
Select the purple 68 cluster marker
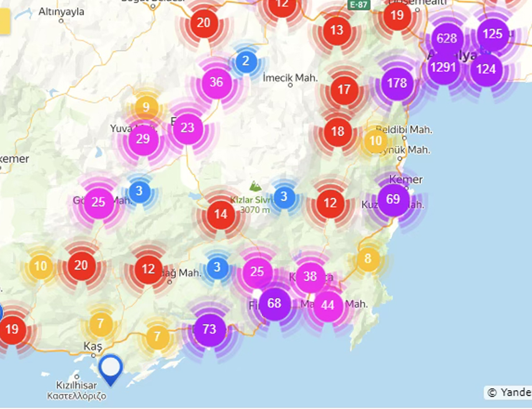point(275,304)
